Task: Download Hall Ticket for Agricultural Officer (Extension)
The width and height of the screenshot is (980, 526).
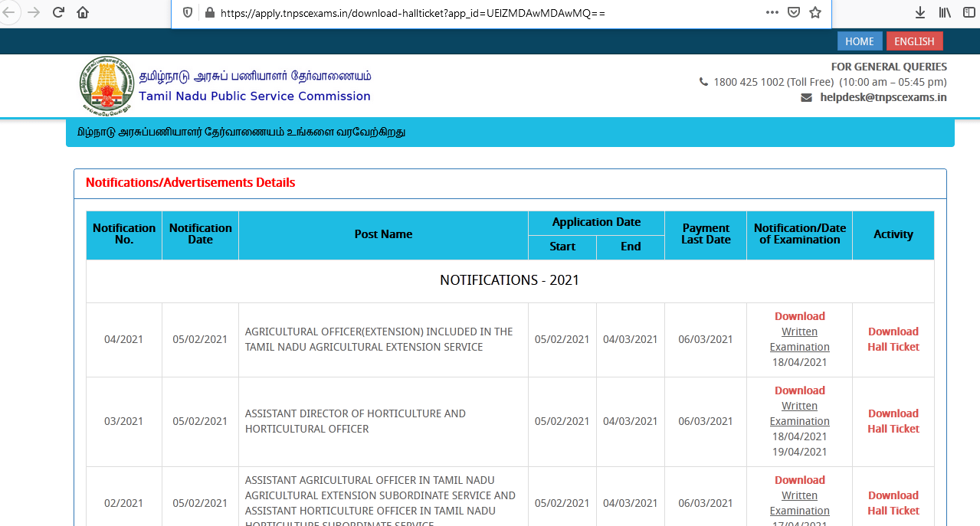Action: pyautogui.click(x=893, y=339)
